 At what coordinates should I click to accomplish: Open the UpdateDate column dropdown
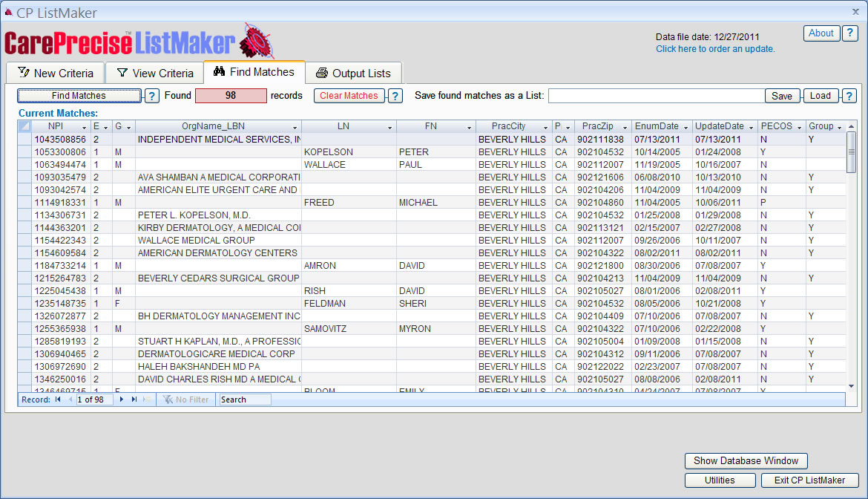click(752, 128)
